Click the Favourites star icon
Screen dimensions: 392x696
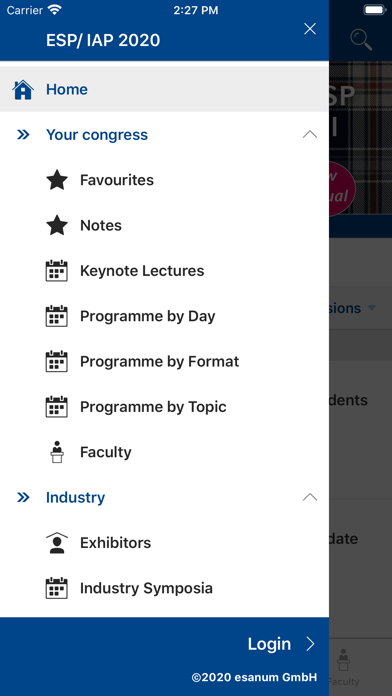point(57,180)
